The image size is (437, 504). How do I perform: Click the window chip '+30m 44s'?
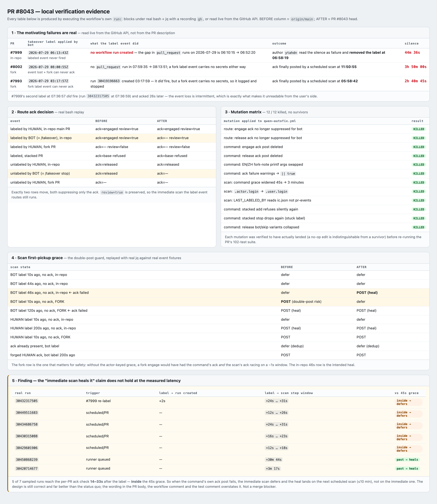click(x=274, y=460)
